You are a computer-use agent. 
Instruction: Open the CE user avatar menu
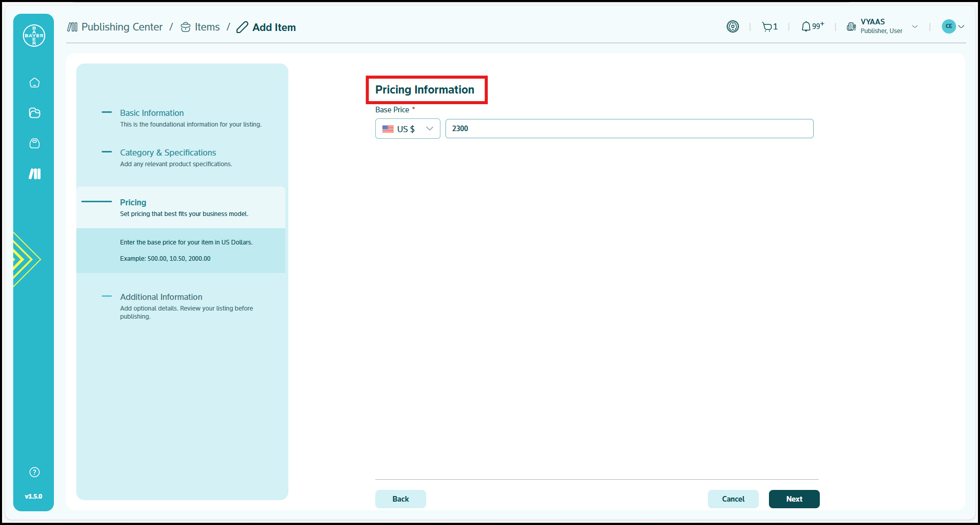(x=953, y=26)
